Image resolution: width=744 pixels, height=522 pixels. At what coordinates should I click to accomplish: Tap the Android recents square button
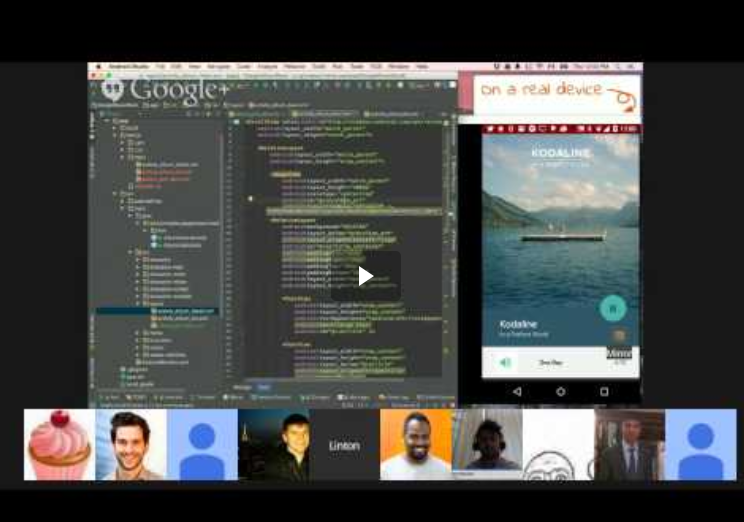[604, 392]
